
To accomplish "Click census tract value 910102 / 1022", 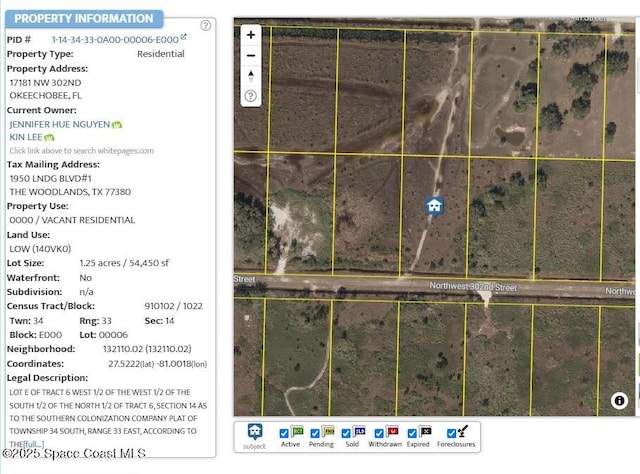I will coord(173,306).
